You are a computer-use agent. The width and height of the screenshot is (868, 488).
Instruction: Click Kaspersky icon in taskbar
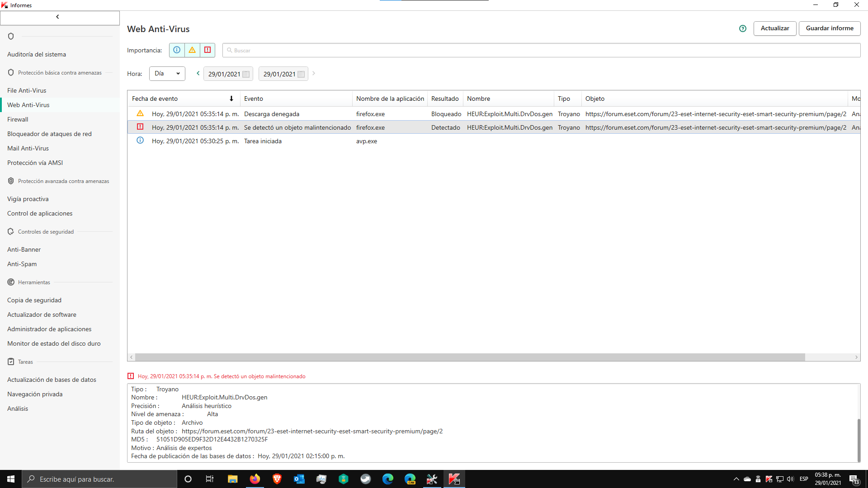(x=454, y=479)
